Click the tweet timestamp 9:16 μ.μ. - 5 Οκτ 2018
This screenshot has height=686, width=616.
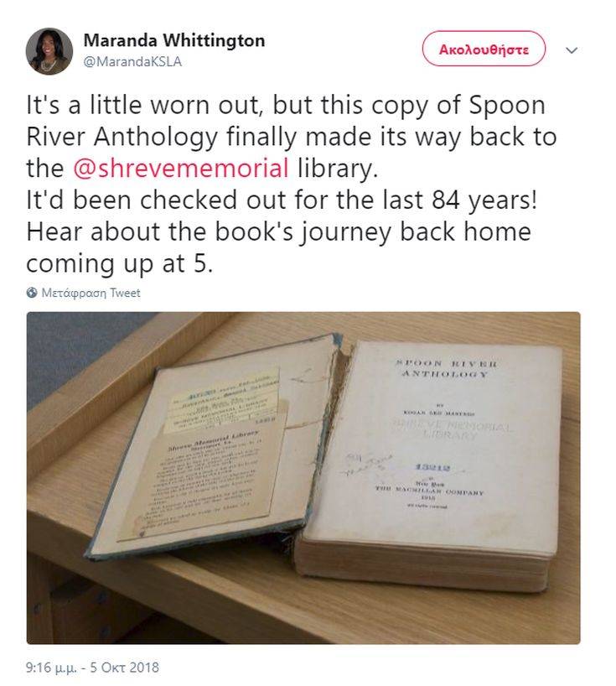point(92,668)
